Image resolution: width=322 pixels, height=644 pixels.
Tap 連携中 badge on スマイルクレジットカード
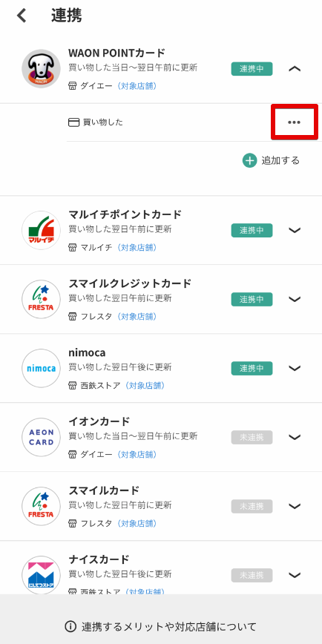[x=252, y=299]
